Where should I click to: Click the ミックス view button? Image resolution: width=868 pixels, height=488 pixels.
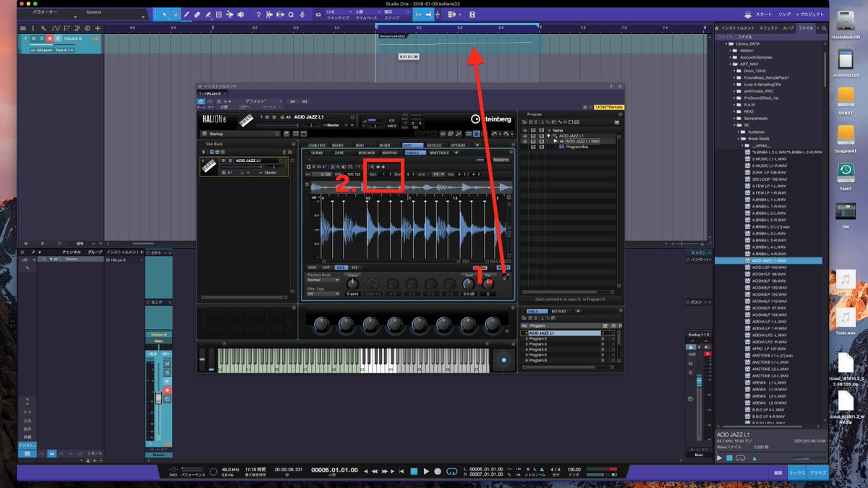(x=796, y=471)
